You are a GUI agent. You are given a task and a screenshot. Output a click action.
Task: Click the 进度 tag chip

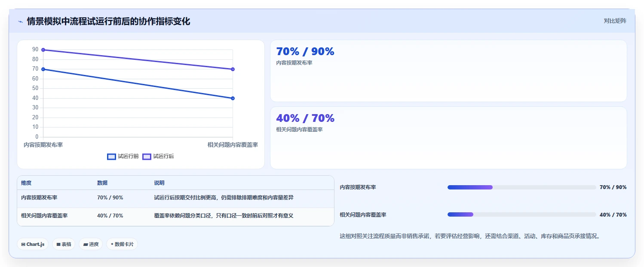(91, 244)
